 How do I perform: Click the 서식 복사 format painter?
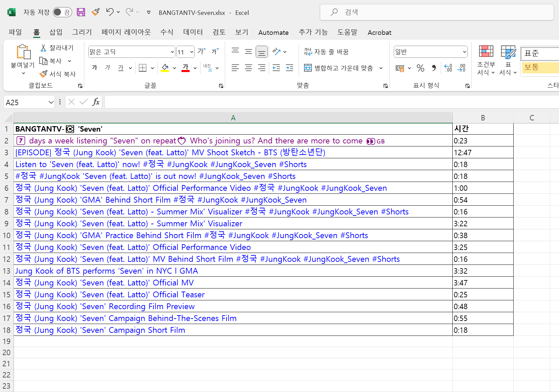58,74
